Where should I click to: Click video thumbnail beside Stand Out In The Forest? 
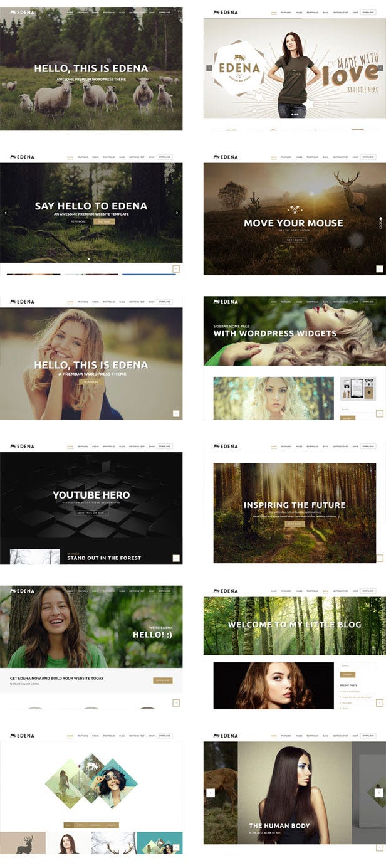(35, 557)
